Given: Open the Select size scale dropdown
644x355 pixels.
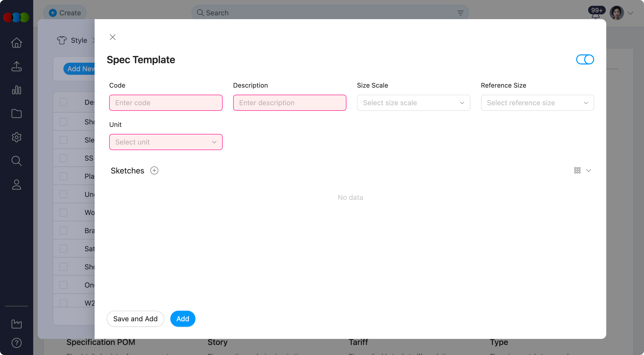Looking at the screenshot, I should 413,103.
